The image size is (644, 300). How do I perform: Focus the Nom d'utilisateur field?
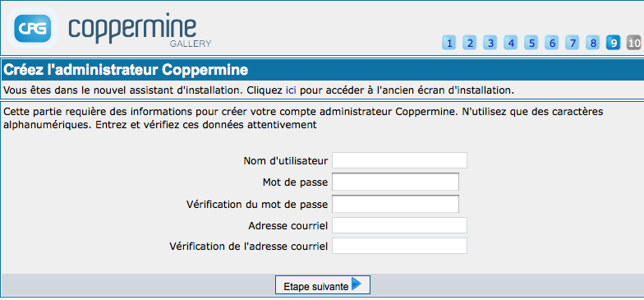pos(399,160)
